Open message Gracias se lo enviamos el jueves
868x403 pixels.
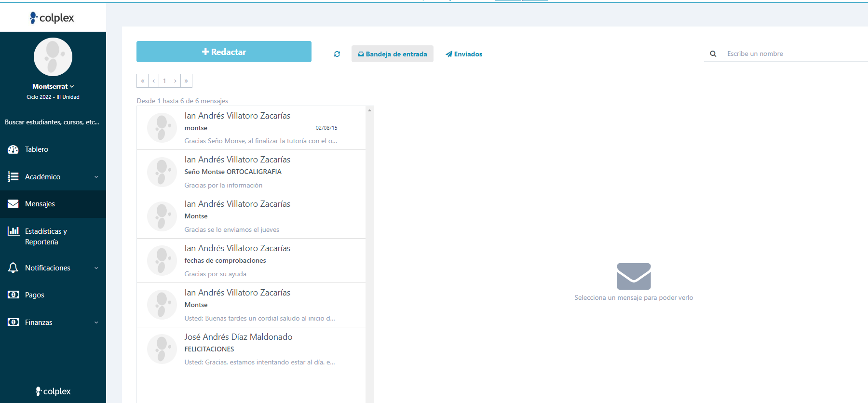(251, 216)
